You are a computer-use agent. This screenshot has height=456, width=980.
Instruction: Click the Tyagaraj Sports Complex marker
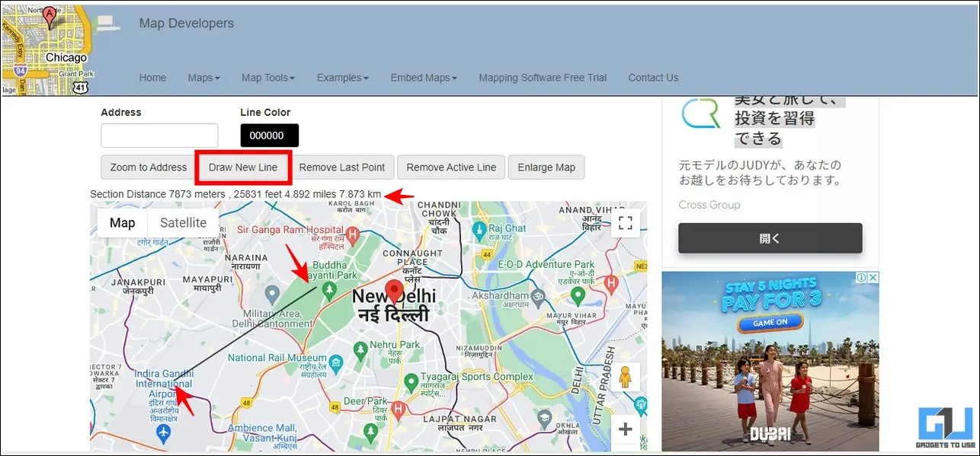coord(412,380)
